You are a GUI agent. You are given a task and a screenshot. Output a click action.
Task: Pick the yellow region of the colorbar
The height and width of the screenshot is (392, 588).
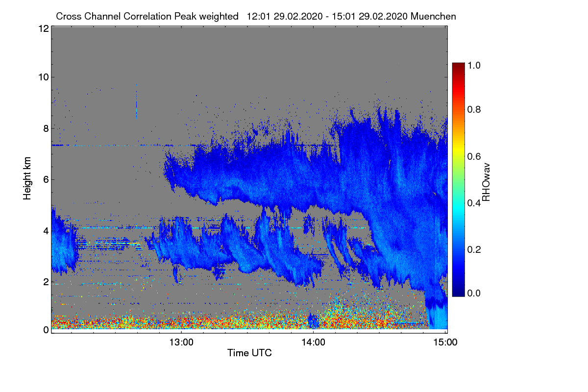458,151
